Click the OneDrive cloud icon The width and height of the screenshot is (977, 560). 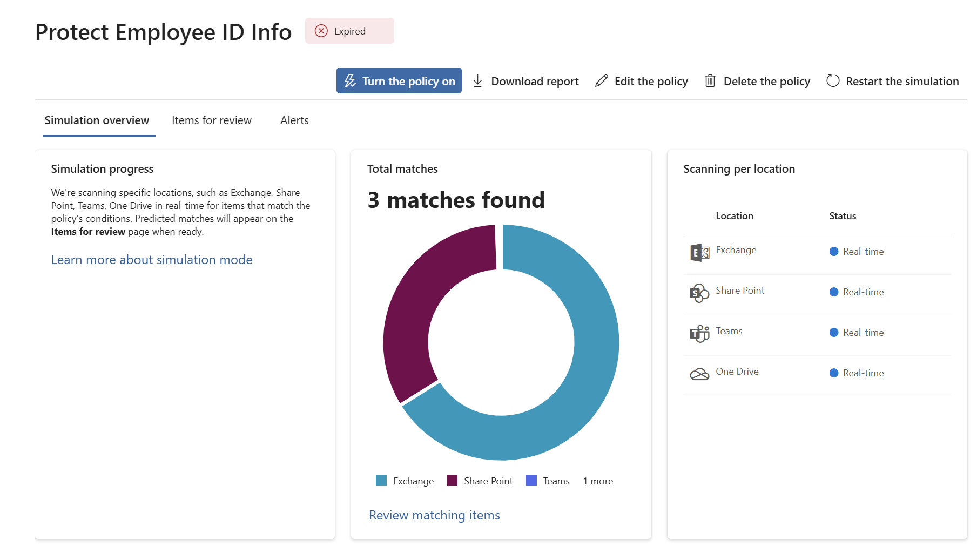click(699, 374)
